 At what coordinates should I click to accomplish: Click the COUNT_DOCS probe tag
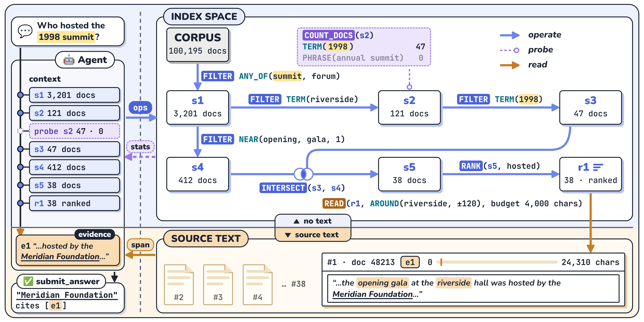click(x=329, y=35)
